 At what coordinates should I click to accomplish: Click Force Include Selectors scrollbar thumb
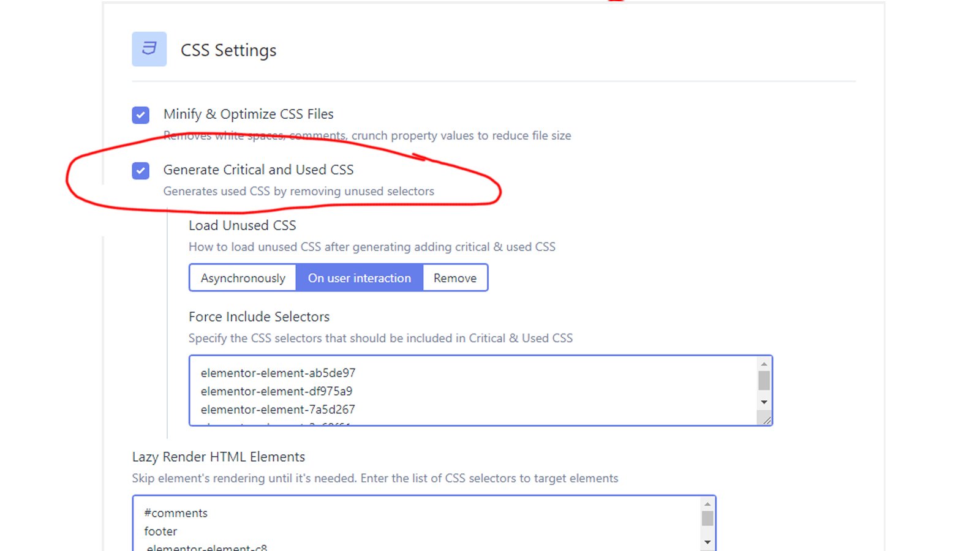[764, 380]
